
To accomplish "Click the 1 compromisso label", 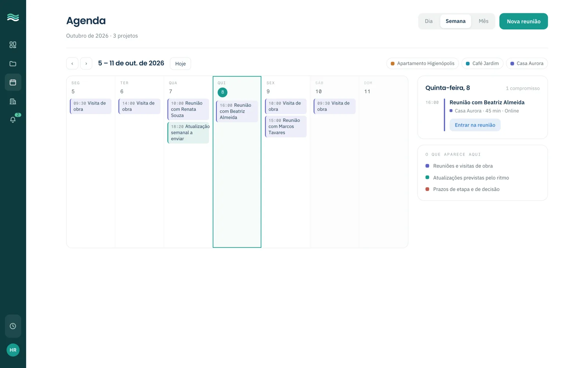I will pos(523,88).
